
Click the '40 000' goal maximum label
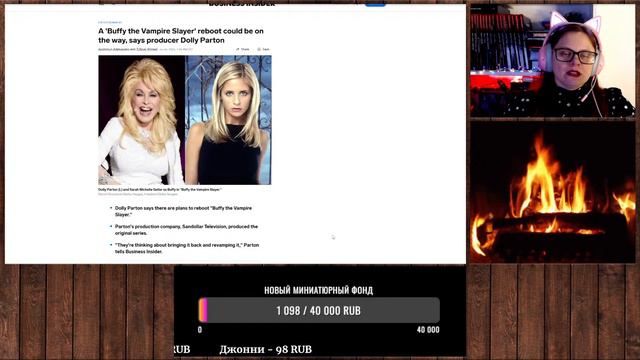[x=428, y=330]
